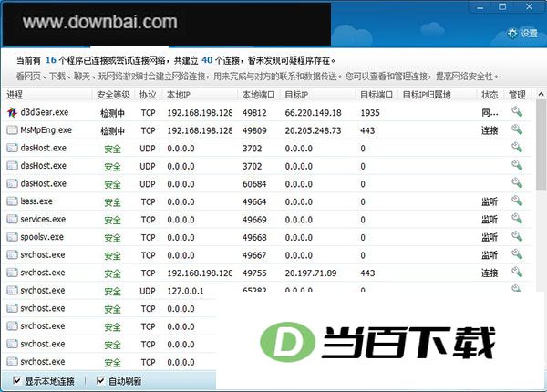Viewport: 547px width, 392px height.
Task: Click manage icon for svchost.exe port 49755
Action: click(517, 272)
